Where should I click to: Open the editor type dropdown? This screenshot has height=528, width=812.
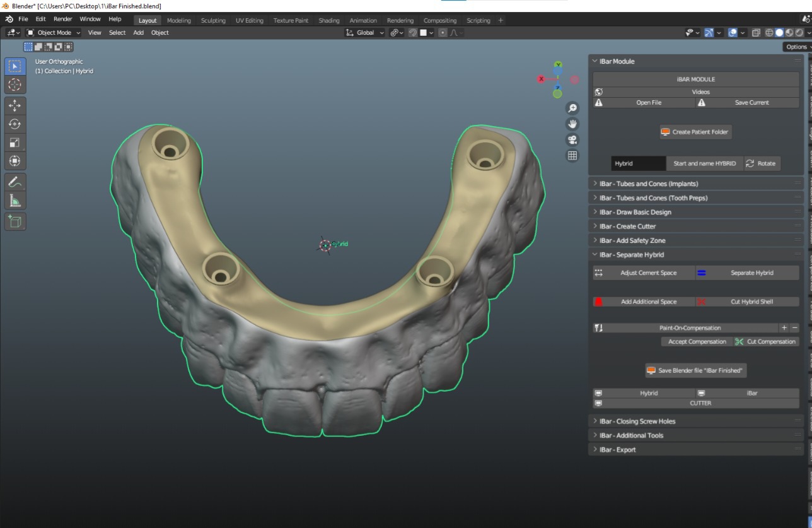tap(13, 33)
